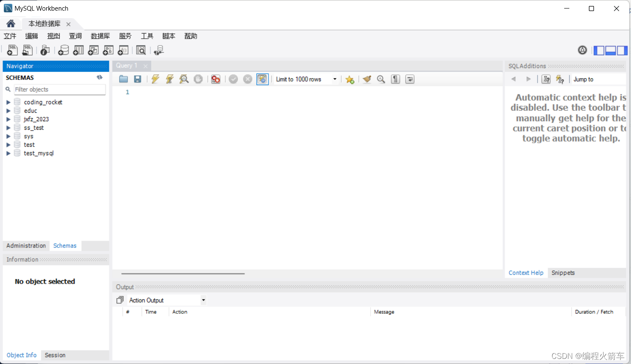Select the Context Help tab
Viewport: 631px width, 364px height.
click(526, 273)
